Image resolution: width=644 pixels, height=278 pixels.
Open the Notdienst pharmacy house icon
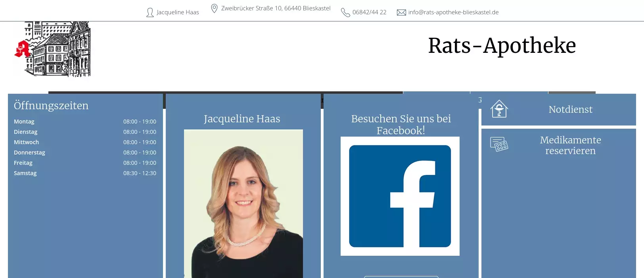click(499, 109)
